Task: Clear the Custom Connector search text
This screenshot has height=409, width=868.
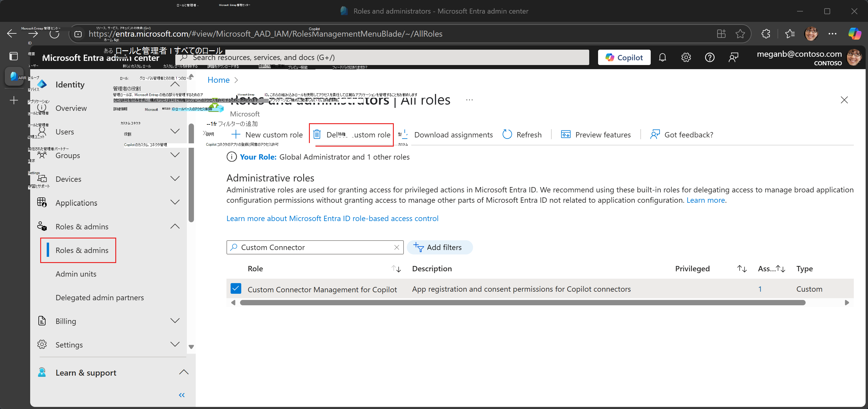Action: pos(396,247)
